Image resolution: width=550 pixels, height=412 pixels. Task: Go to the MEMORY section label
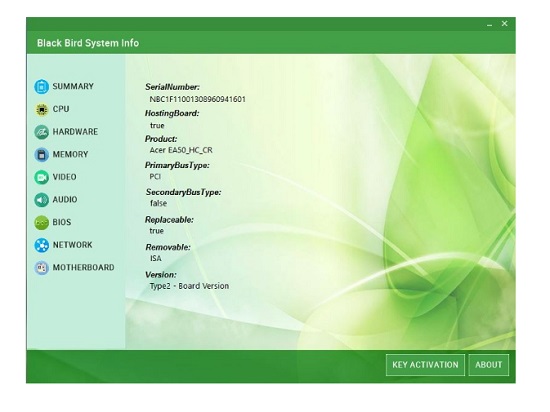[70, 154]
